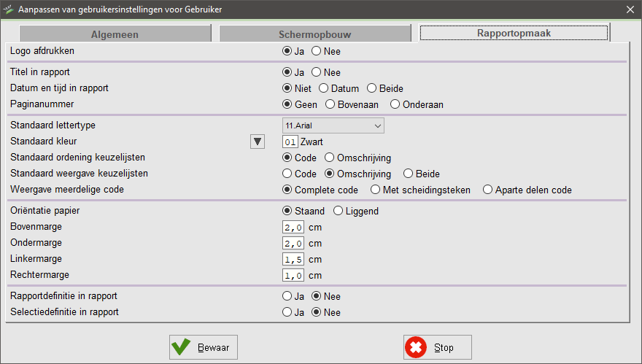Edit the Linkermarge value field
The width and height of the screenshot is (642, 364).
(x=293, y=259)
